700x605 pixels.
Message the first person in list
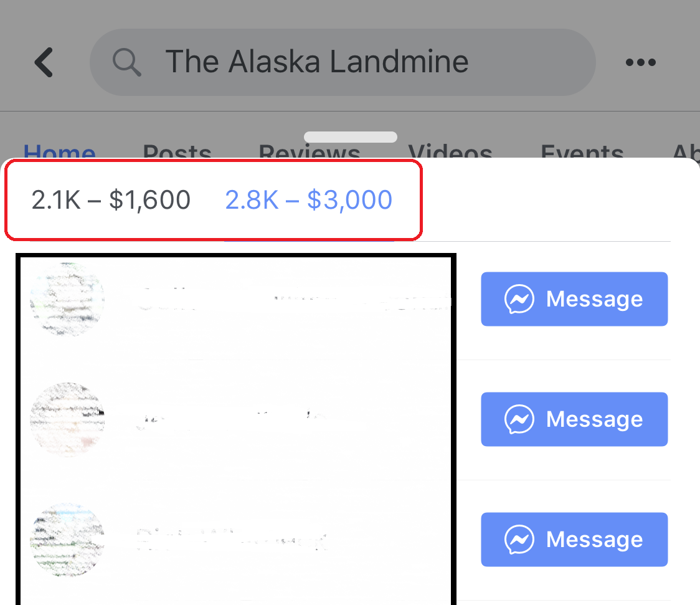pyautogui.click(x=574, y=298)
